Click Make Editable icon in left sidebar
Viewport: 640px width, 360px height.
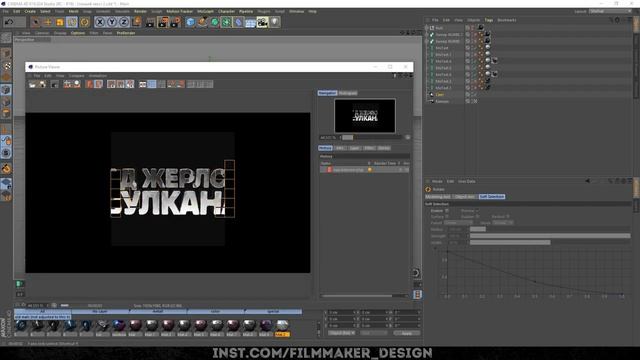6,38
